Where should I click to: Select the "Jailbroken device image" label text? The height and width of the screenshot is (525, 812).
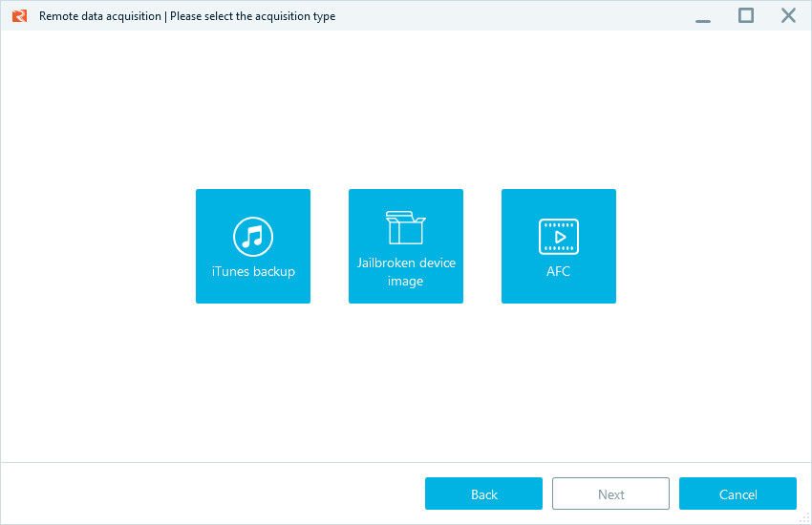406,272
